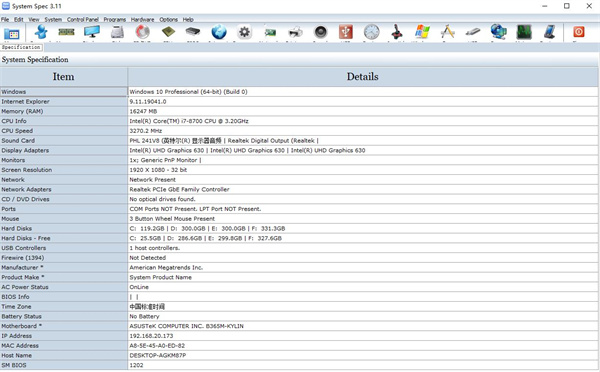Screen dimensions: 600x372
Task: Click the blue Internet globe icon
Action: [219, 32]
